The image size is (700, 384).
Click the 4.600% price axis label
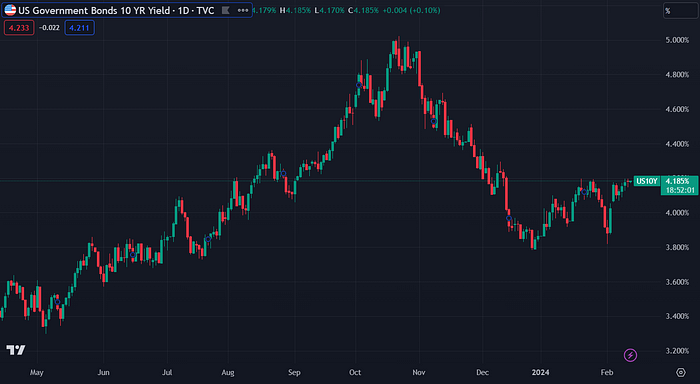pyautogui.click(x=677, y=109)
